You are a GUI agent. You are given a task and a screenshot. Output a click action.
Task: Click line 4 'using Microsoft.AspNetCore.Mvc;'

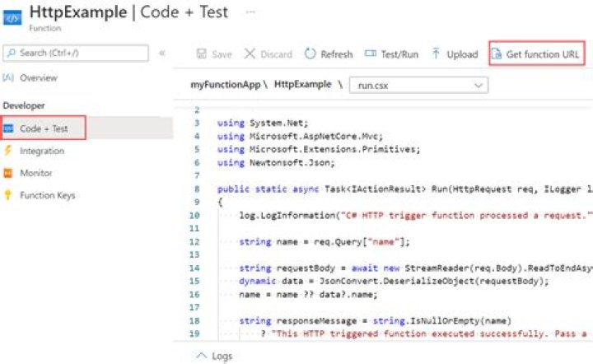[x=301, y=136]
